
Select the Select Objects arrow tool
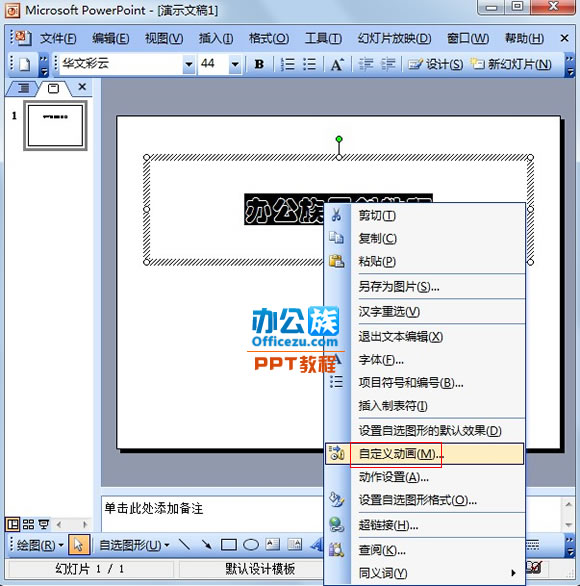pos(78,545)
